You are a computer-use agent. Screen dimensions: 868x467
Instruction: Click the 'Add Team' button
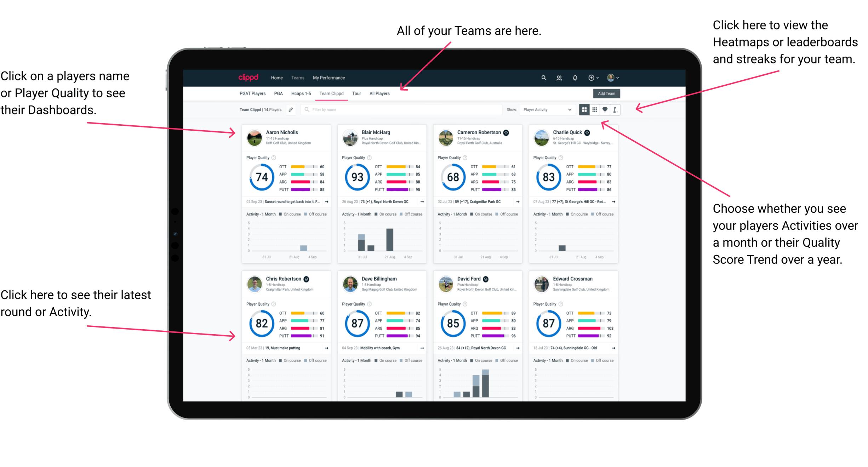(x=606, y=94)
